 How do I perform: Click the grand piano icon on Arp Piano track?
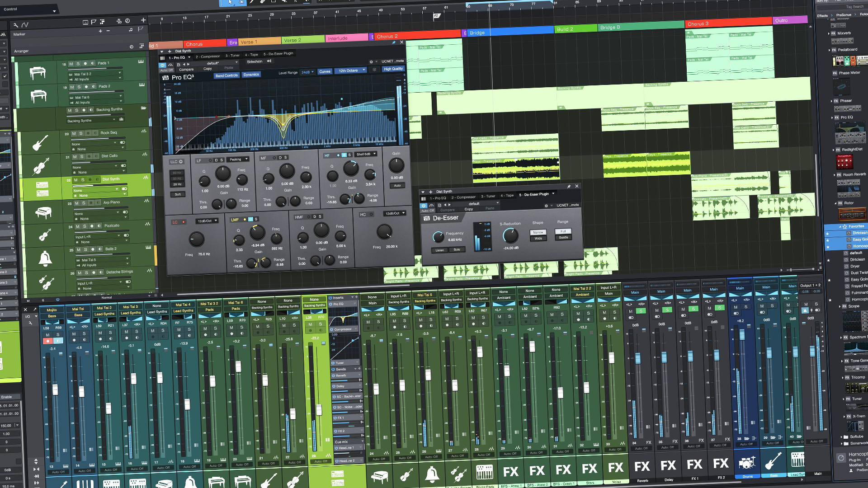[43, 212]
